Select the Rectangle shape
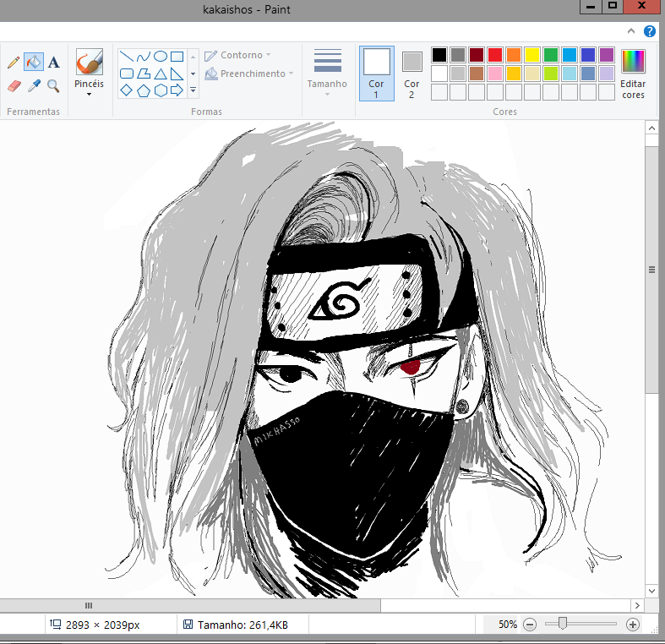 click(177, 56)
